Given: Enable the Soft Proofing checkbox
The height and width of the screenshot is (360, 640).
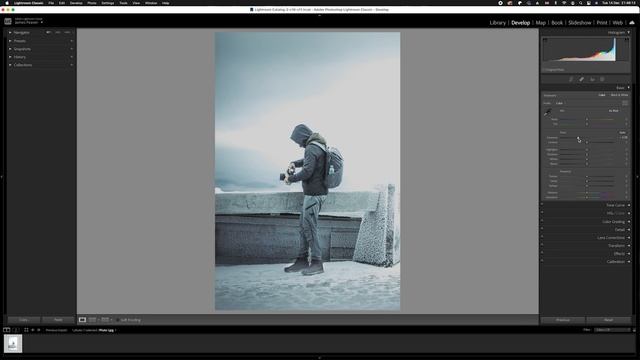Looking at the screenshot, I should pos(118,320).
